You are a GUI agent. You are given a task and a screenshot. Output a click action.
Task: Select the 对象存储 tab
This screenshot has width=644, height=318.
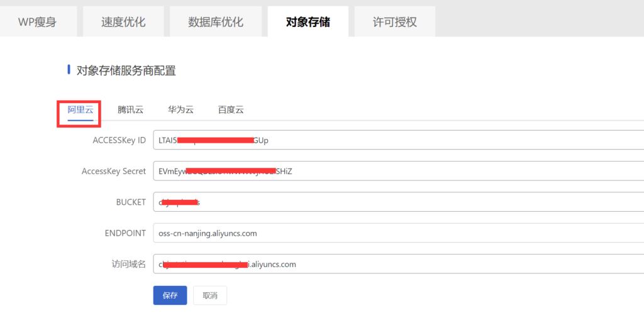308,22
